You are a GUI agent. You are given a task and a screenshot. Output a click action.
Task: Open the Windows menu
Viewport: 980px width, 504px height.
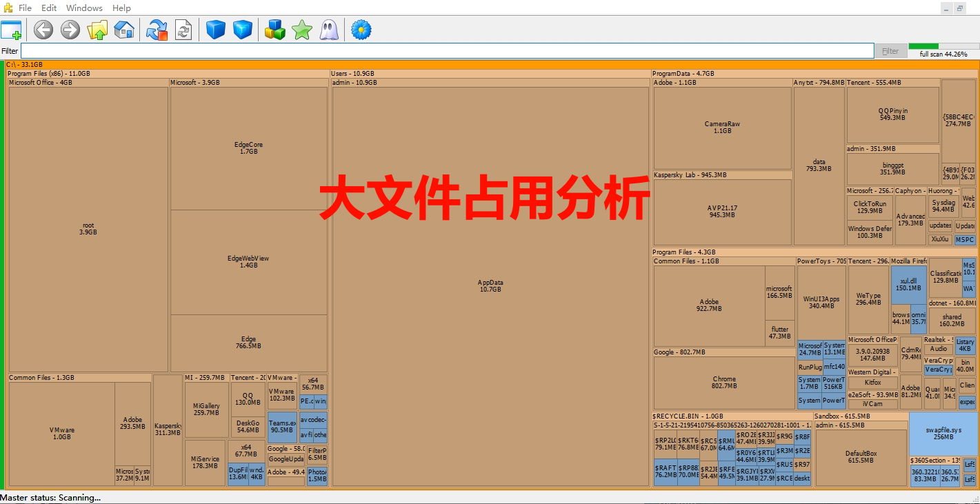[84, 8]
